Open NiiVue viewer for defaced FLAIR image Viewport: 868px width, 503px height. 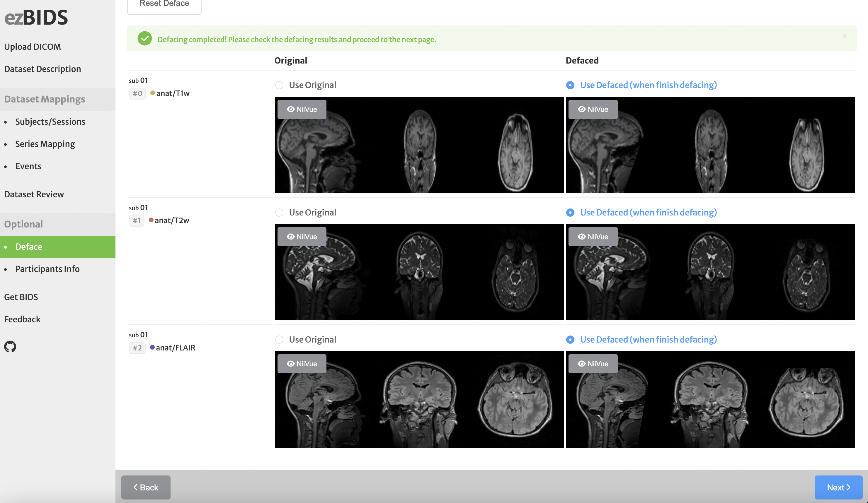tap(593, 364)
